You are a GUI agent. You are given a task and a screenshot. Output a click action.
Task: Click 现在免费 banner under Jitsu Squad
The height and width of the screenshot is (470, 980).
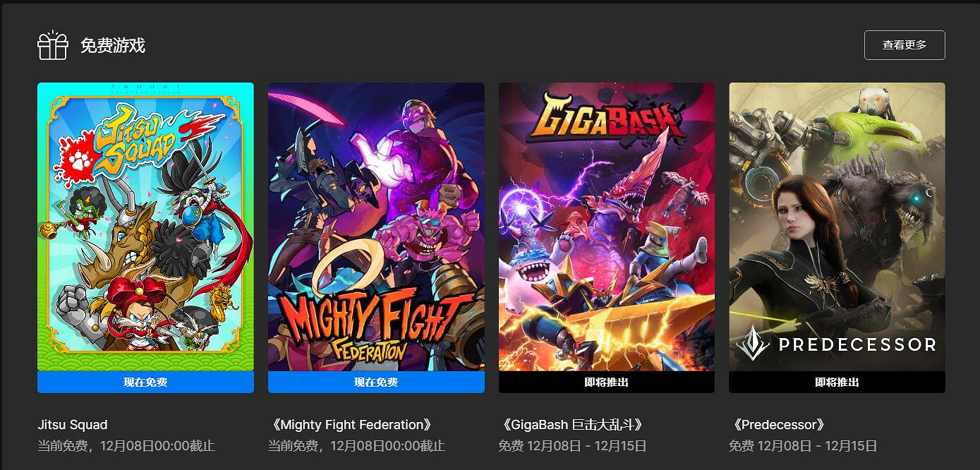pyautogui.click(x=145, y=382)
